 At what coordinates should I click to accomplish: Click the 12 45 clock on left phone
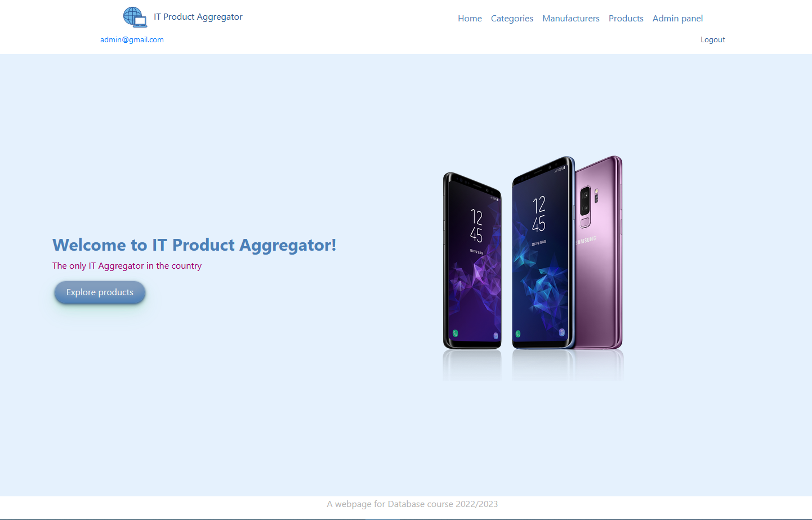click(x=476, y=225)
